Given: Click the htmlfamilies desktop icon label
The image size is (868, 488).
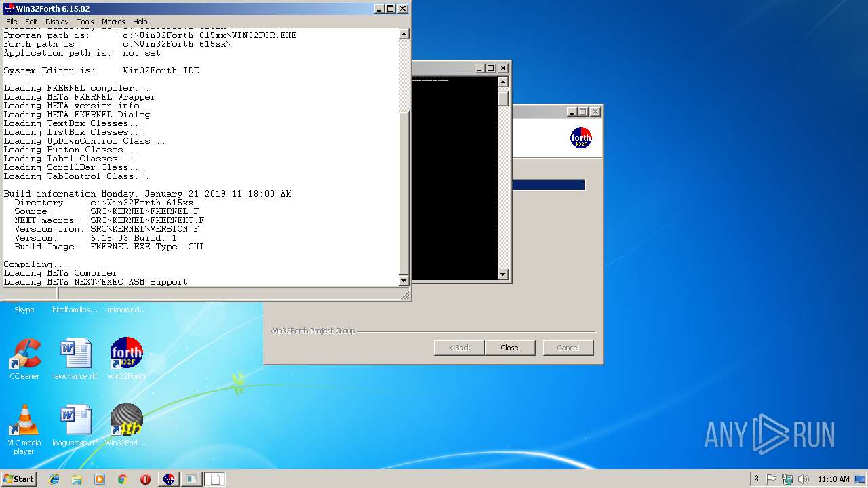Looking at the screenshot, I should (x=75, y=310).
